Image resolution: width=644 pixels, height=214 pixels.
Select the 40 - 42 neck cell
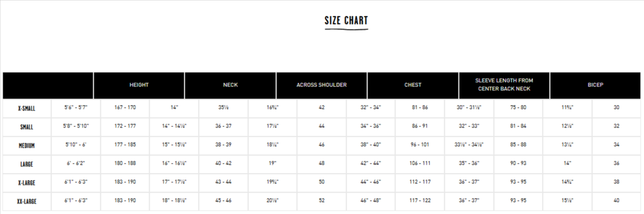pos(223,163)
